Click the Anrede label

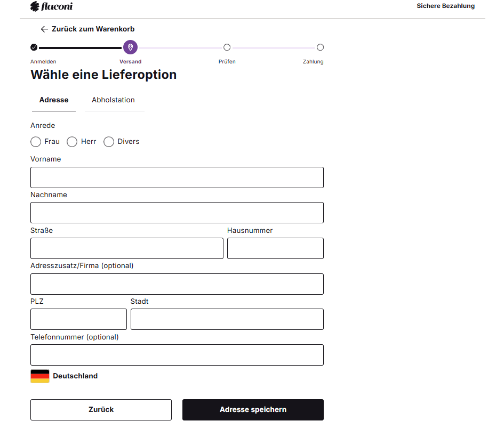[43, 126]
